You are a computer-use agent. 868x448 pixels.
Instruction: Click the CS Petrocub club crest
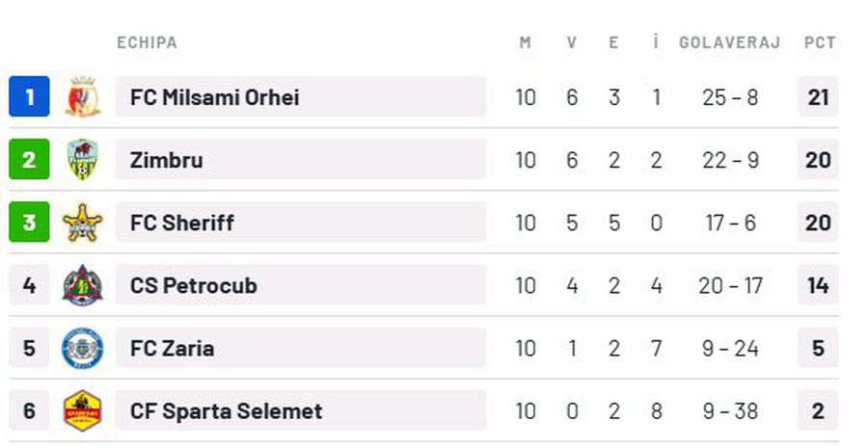point(83,285)
